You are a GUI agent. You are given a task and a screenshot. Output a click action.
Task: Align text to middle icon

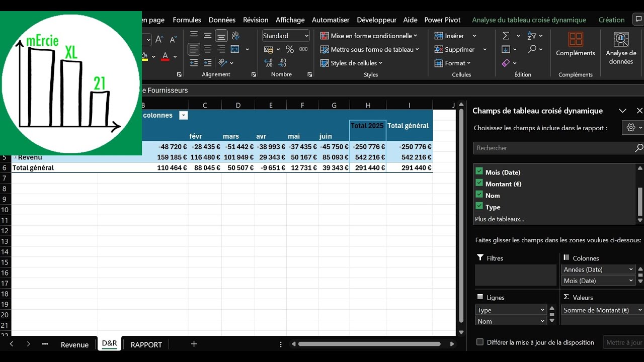click(207, 36)
